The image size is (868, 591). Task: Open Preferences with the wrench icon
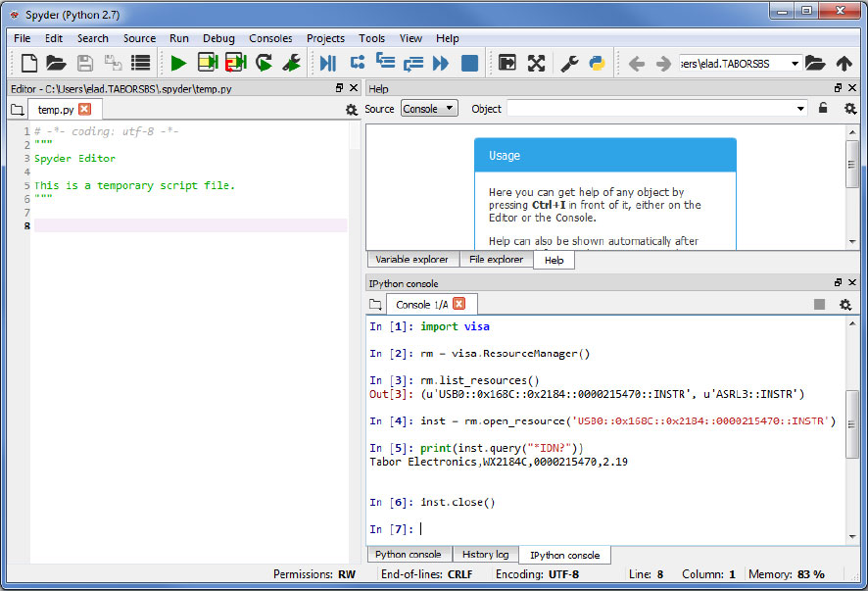[x=569, y=63]
